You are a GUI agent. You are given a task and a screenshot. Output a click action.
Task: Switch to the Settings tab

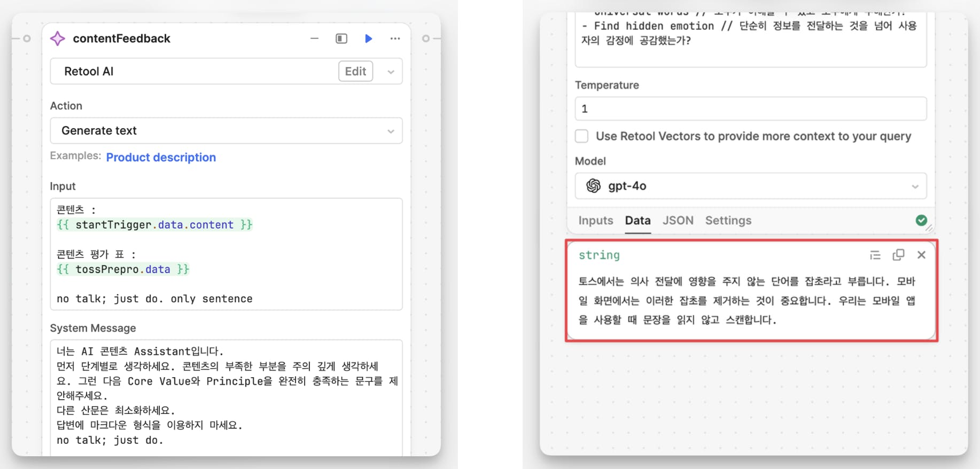tap(728, 221)
